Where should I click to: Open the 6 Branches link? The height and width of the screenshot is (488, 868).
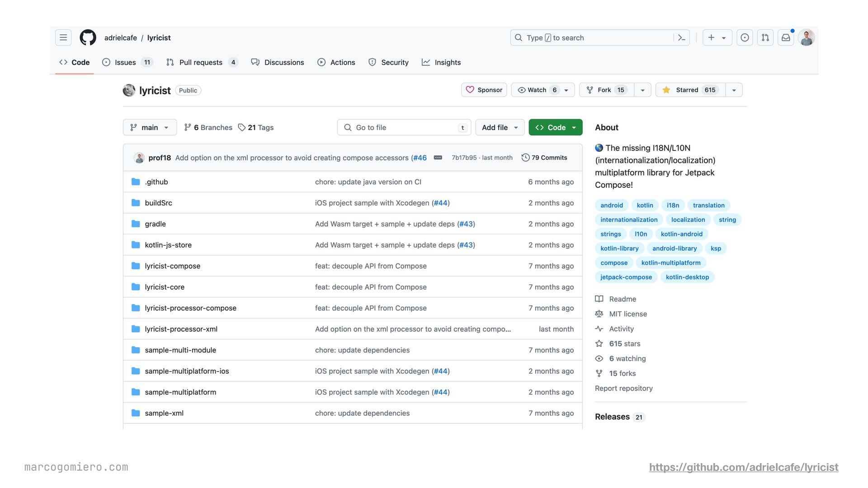pyautogui.click(x=208, y=127)
